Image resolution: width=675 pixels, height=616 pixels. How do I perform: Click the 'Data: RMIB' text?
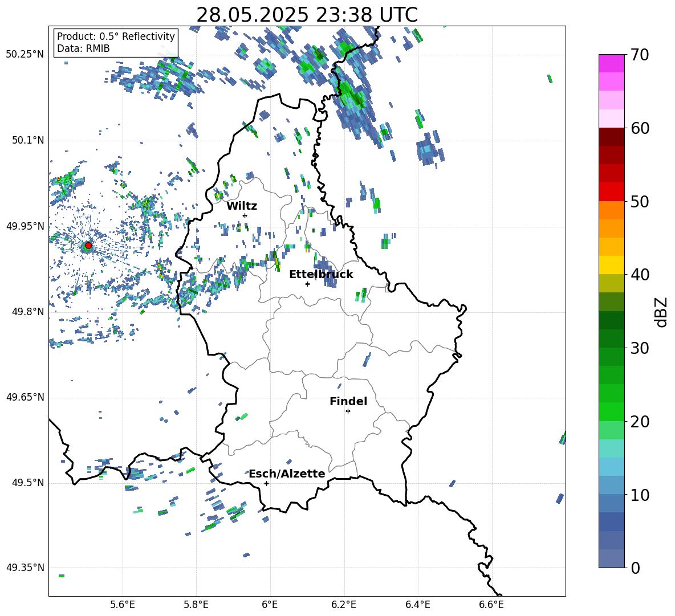click(x=83, y=48)
